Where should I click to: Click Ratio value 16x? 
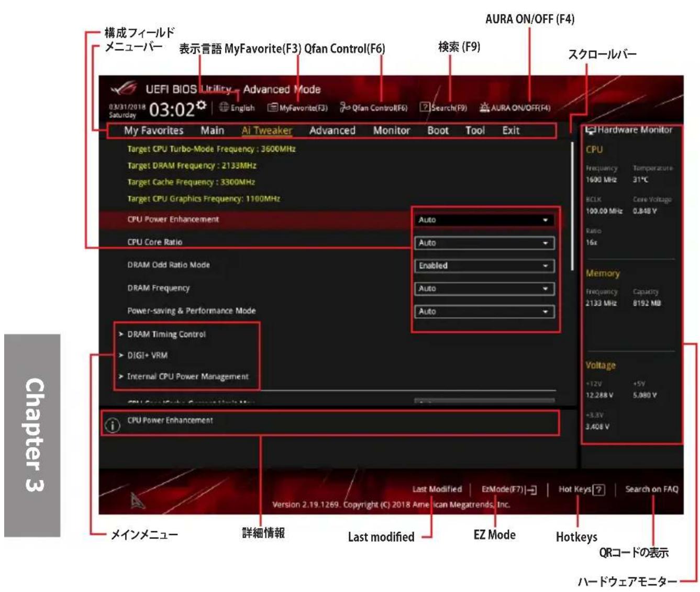point(591,242)
